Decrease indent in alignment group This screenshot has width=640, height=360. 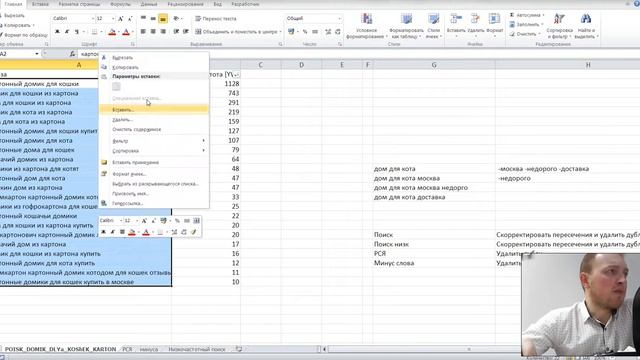(176, 31)
